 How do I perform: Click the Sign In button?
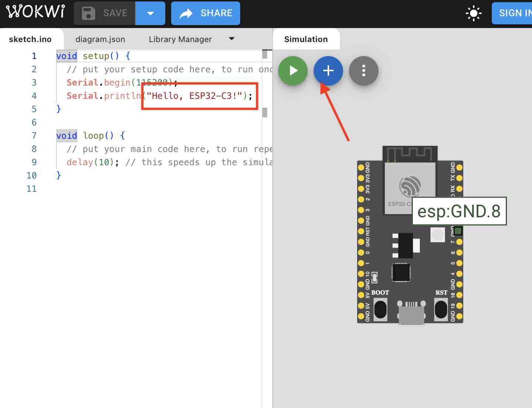pos(512,13)
